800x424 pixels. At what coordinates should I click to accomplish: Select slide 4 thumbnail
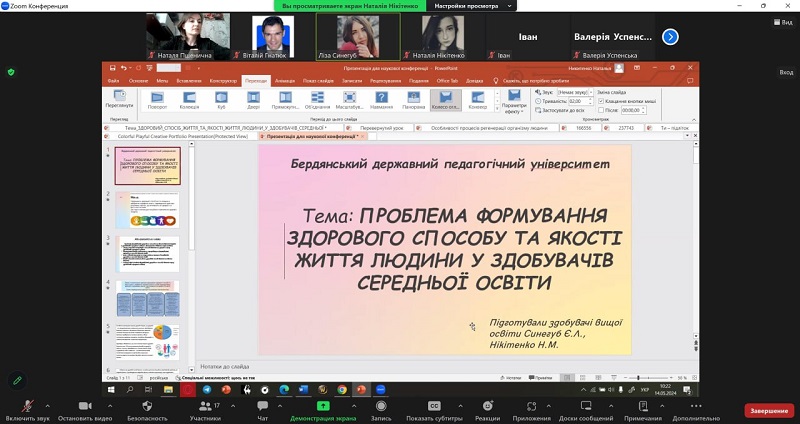pyautogui.click(x=147, y=298)
